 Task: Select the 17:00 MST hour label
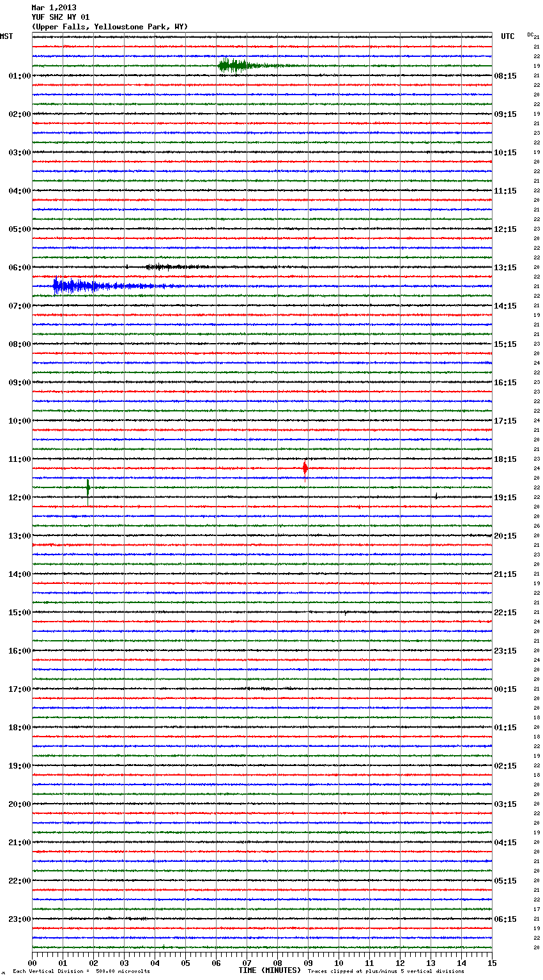19,689
